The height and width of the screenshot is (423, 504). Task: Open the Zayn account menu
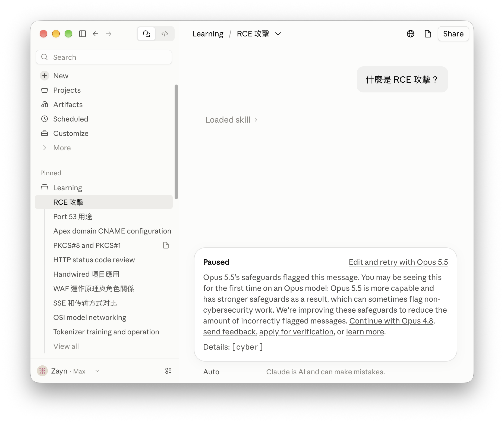point(69,371)
